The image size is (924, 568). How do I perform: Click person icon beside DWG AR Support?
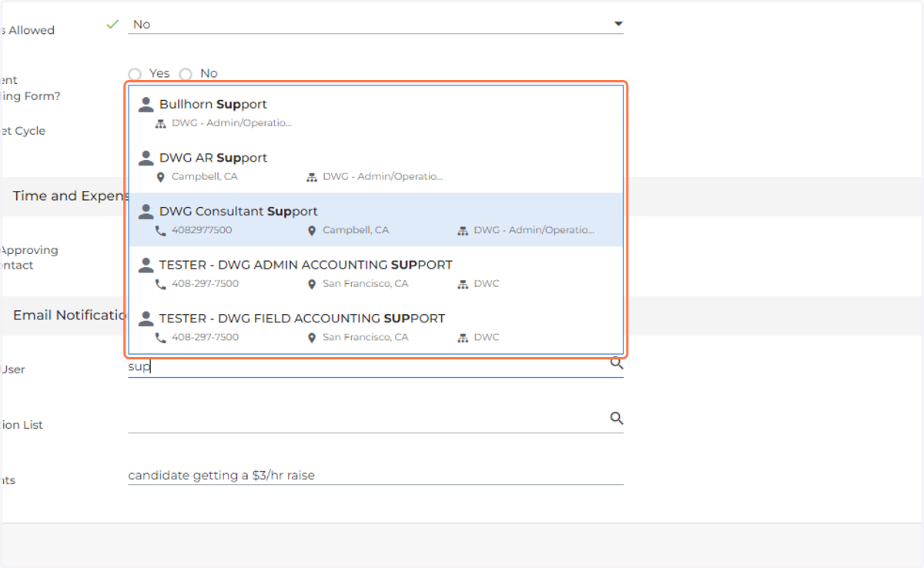[x=146, y=158]
